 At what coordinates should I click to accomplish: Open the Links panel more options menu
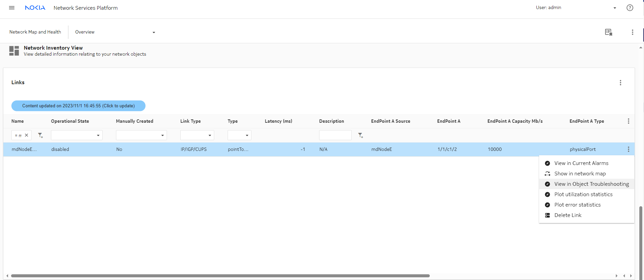click(x=620, y=83)
